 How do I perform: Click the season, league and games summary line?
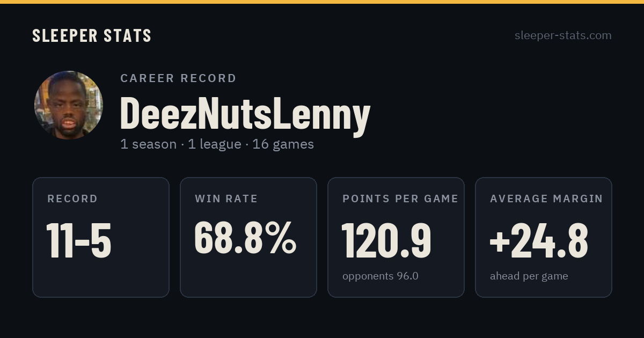tap(217, 144)
